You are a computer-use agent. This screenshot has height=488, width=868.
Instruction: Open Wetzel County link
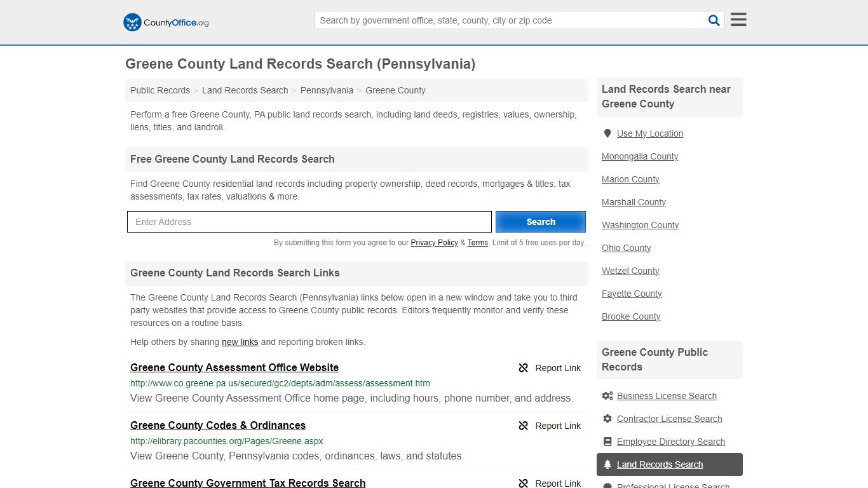click(x=630, y=271)
